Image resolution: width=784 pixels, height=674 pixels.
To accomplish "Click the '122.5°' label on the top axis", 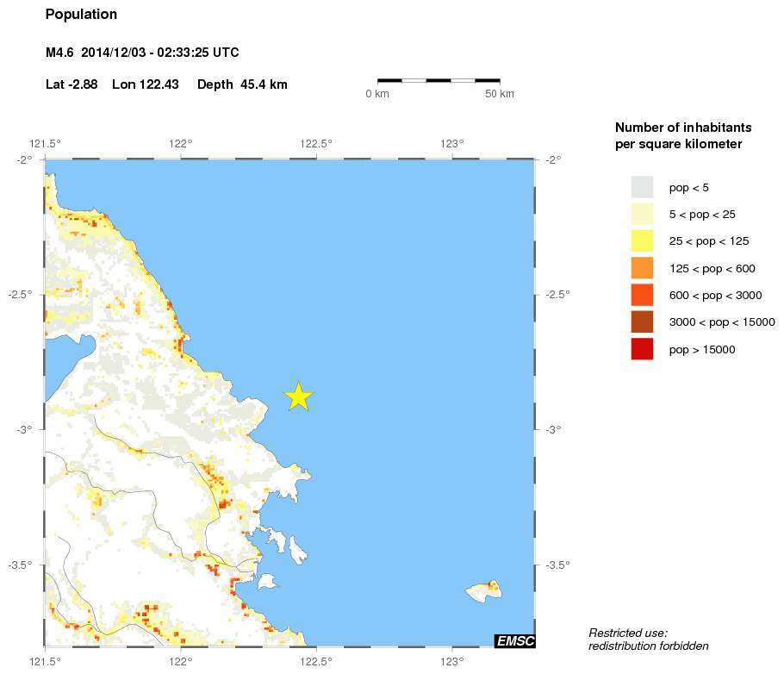I will (x=316, y=143).
